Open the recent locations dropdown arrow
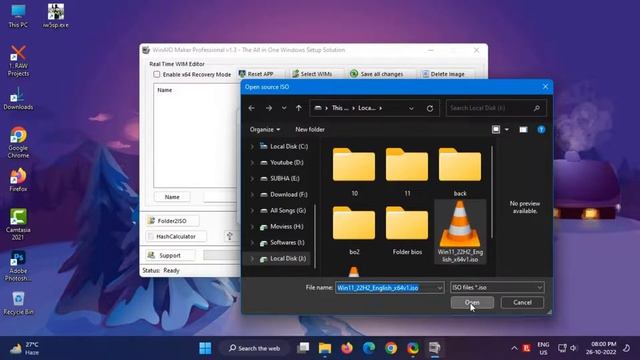 click(284, 108)
